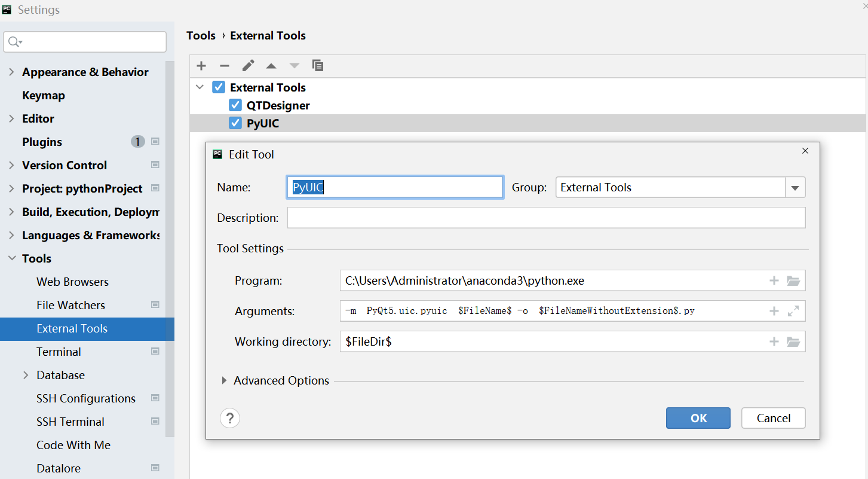Insert macro into Arguments field

click(774, 311)
